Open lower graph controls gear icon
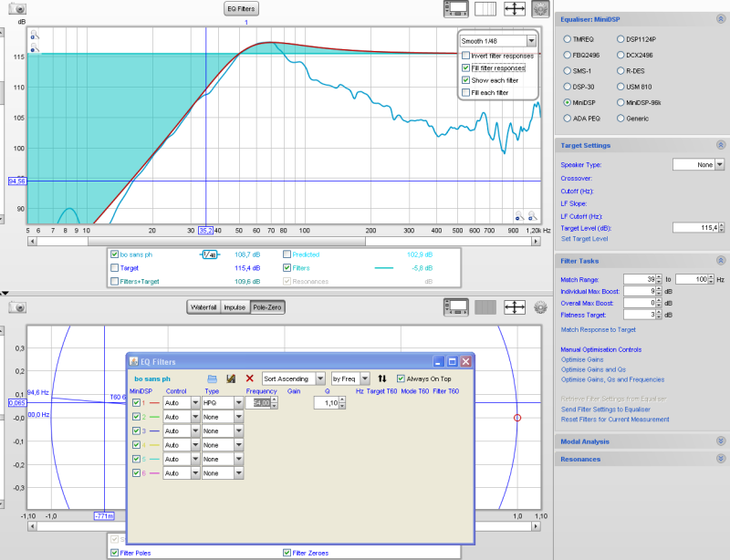The image size is (730, 560). coord(540,307)
